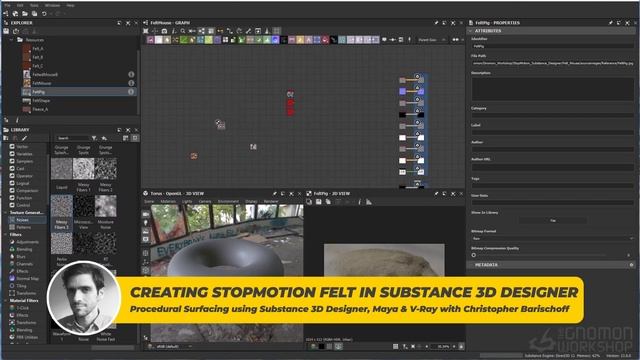Click the info icon in 2D View toolbar
This screenshot has width=640, height=360.
(x=359, y=202)
